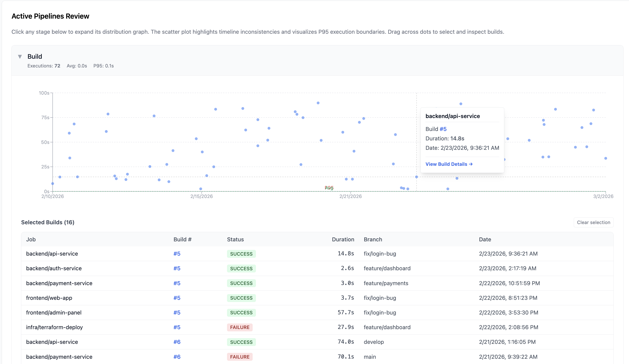Select the highest dot near 2/19/2026

(x=318, y=102)
